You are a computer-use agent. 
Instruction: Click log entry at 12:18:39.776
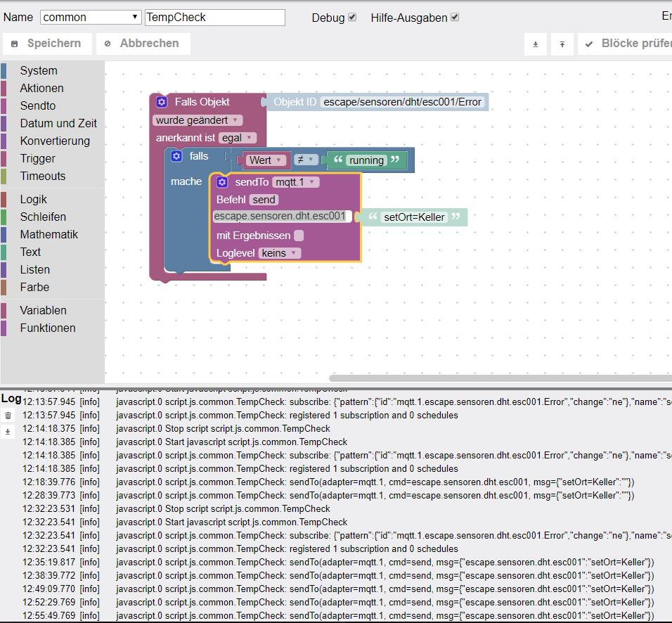[x=347, y=482]
